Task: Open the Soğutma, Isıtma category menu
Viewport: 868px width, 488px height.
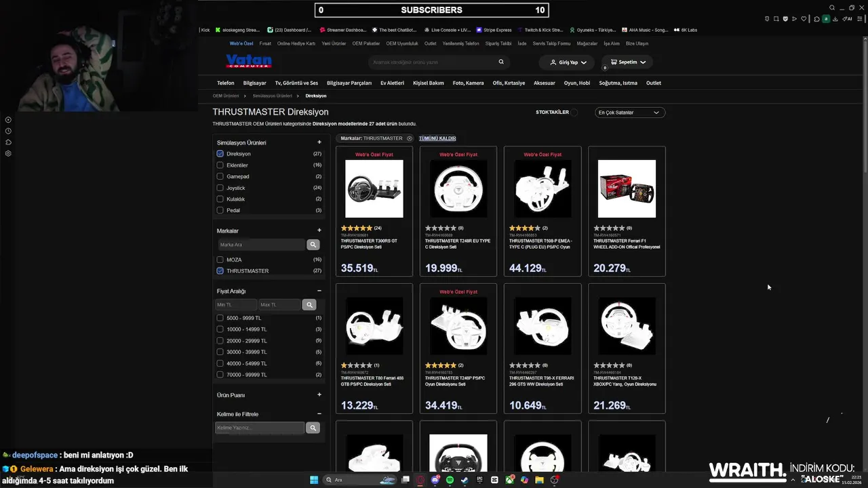Action: [618, 83]
